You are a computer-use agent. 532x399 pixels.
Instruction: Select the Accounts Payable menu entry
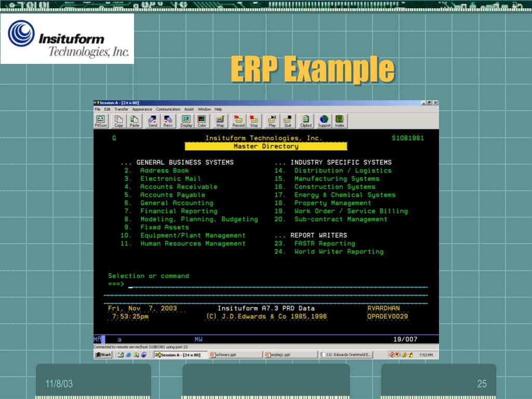(172, 195)
